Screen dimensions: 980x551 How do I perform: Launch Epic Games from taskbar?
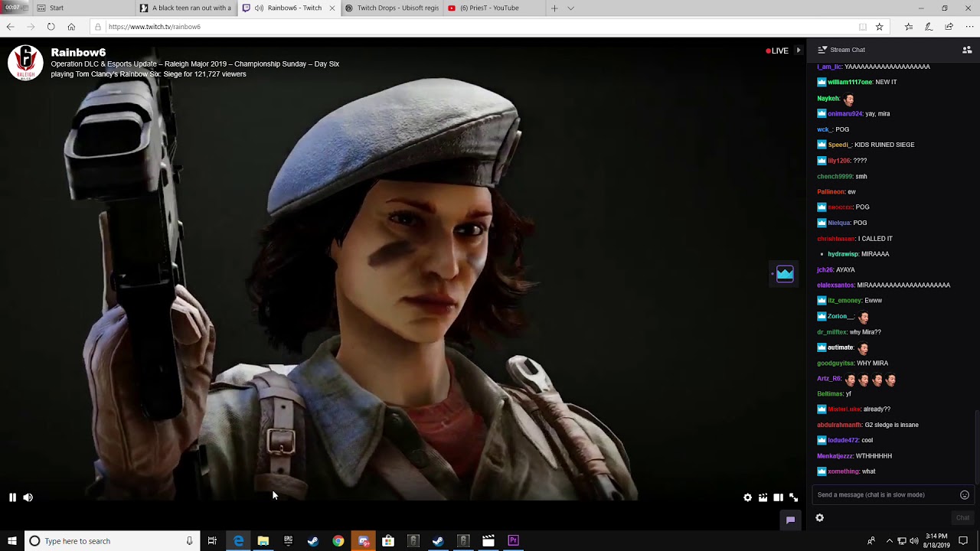pos(288,541)
